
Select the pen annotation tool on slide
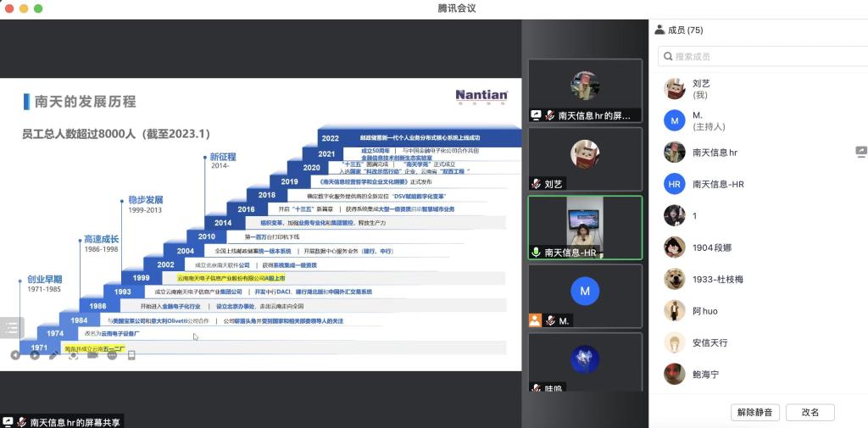pyautogui.click(x=54, y=355)
